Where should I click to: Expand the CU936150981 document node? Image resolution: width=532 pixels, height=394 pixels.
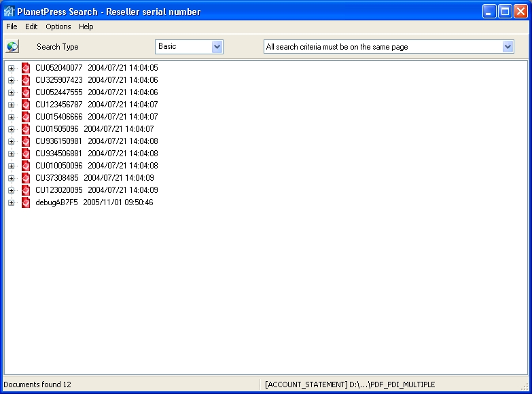[11, 141]
